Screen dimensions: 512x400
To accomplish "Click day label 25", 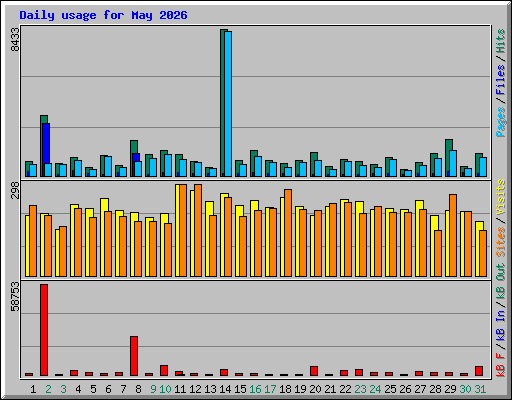I will tap(390, 389).
